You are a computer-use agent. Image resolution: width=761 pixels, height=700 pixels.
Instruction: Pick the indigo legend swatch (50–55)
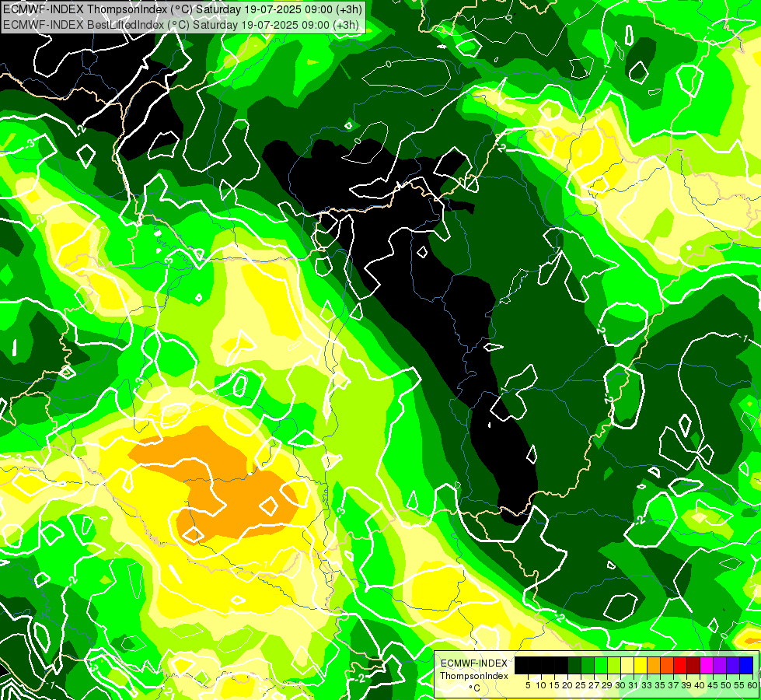(x=733, y=665)
